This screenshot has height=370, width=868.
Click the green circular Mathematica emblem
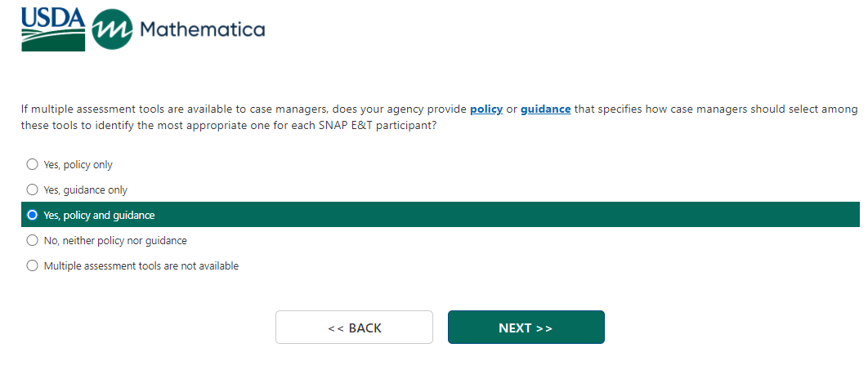click(113, 30)
